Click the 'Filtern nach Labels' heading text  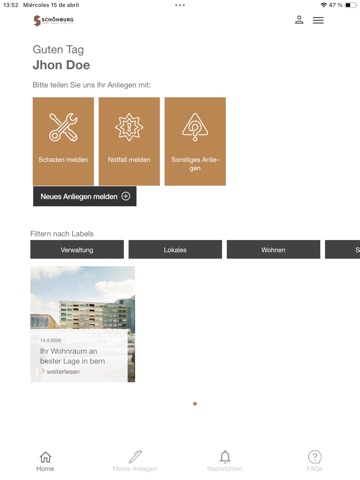click(62, 234)
